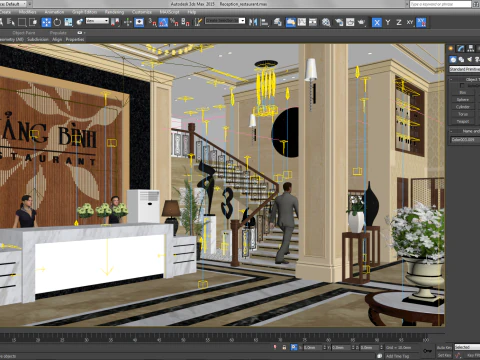Open the Subdivision ribbon panel
The image size is (480, 360).
click(x=38, y=39)
